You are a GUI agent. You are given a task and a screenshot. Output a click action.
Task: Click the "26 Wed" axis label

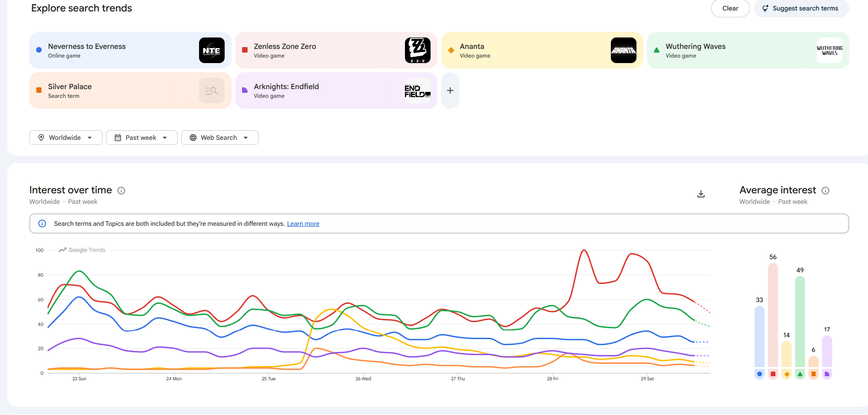[363, 378]
